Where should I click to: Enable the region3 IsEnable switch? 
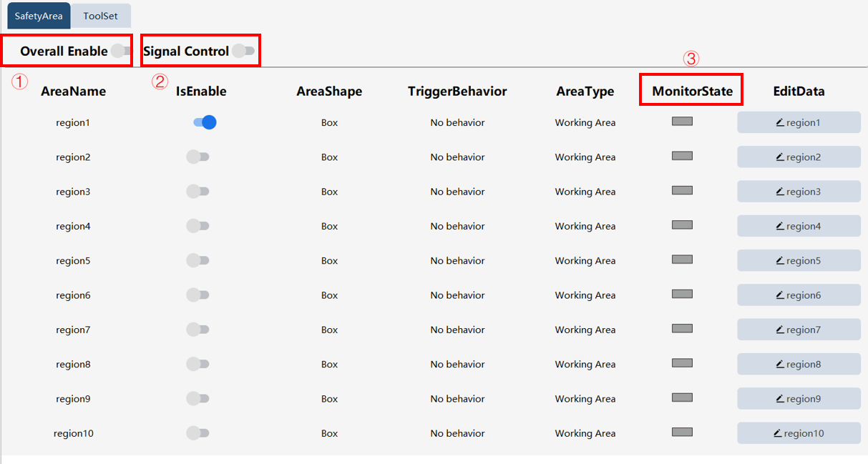[x=198, y=191]
